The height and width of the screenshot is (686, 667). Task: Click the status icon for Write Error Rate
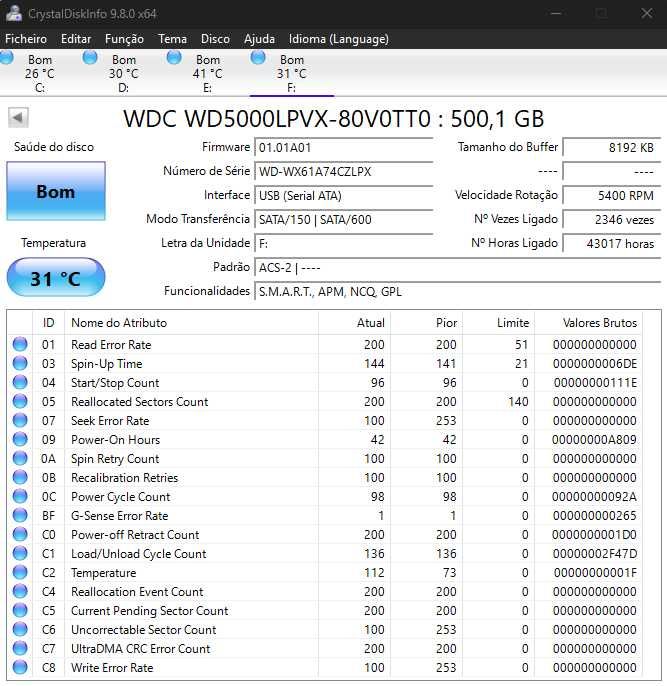tap(20, 668)
